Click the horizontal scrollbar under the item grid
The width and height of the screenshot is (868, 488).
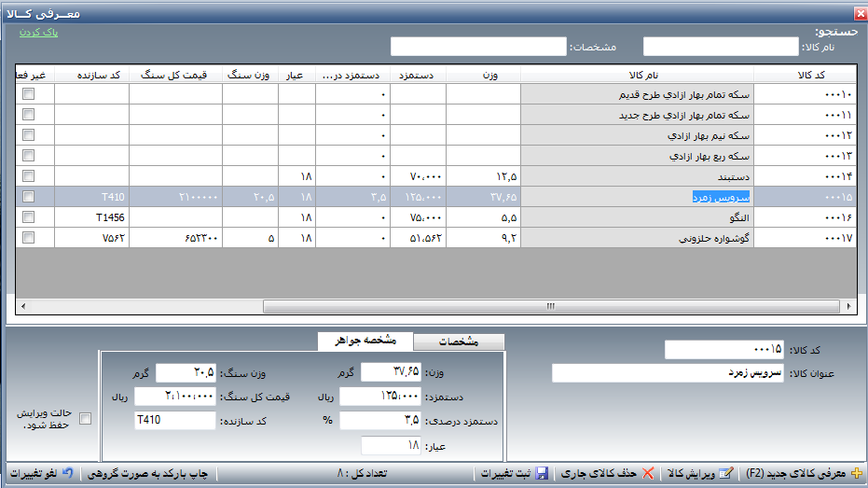coord(559,306)
